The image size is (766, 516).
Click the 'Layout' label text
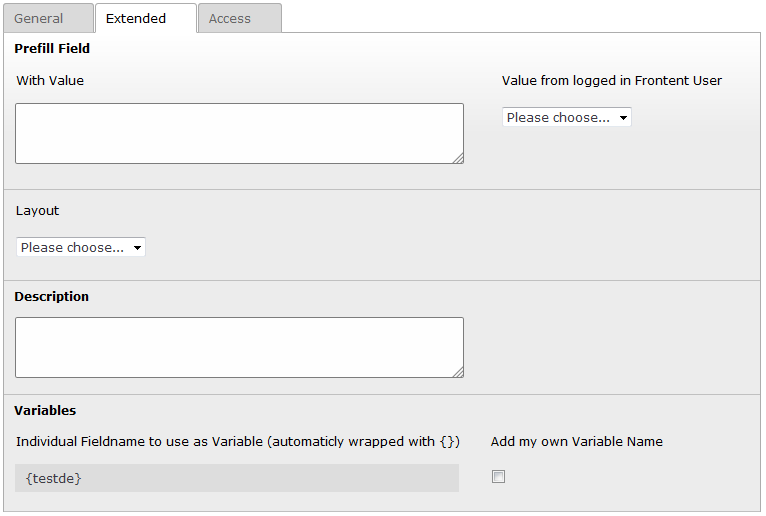point(38,210)
